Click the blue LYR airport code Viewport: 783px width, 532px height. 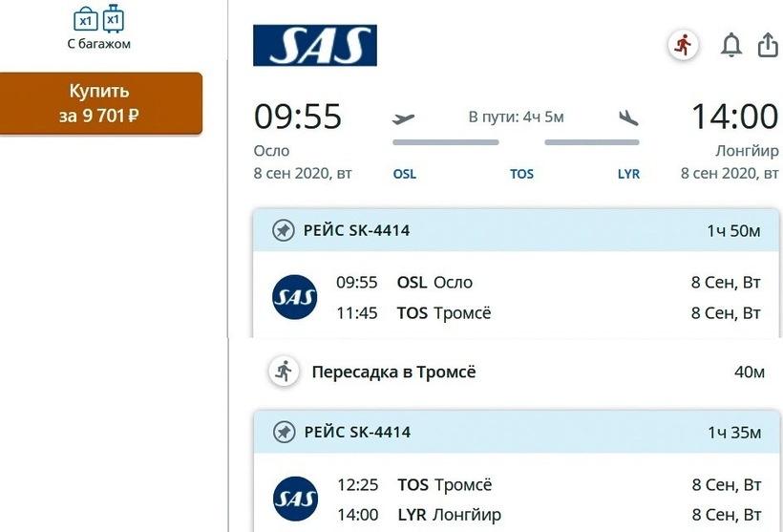[x=628, y=174]
